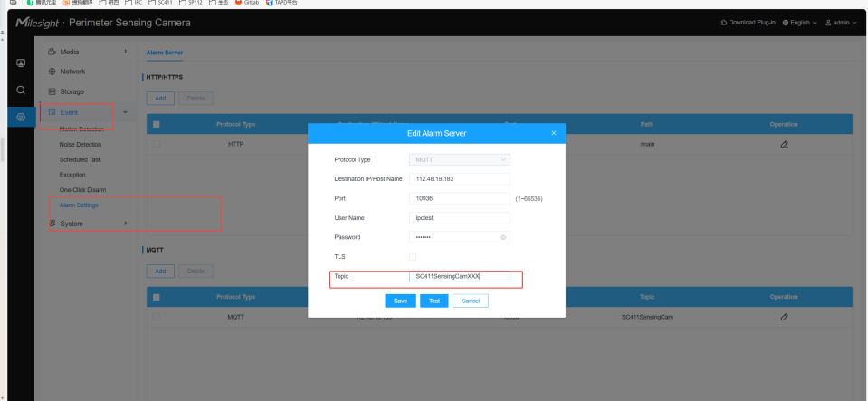Click the Milesight logo
Viewport: 868px width, 401px height.
(x=37, y=23)
